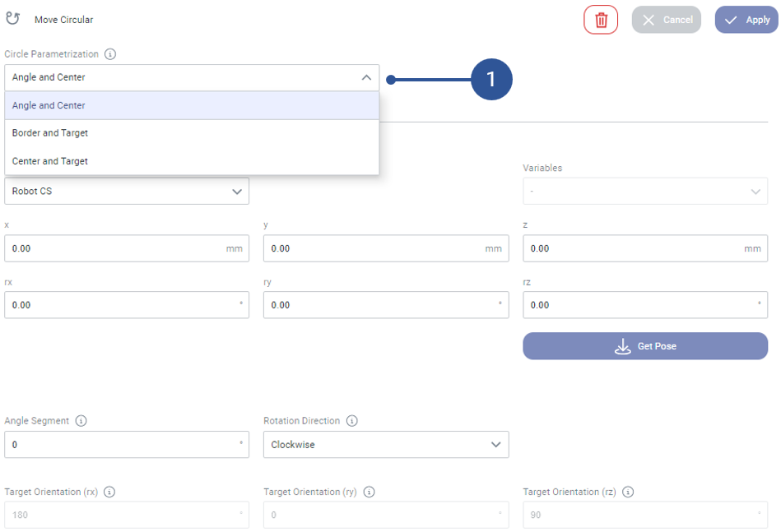The width and height of the screenshot is (781, 532).
Task: Focus the z coordinate field
Action: pos(645,248)
